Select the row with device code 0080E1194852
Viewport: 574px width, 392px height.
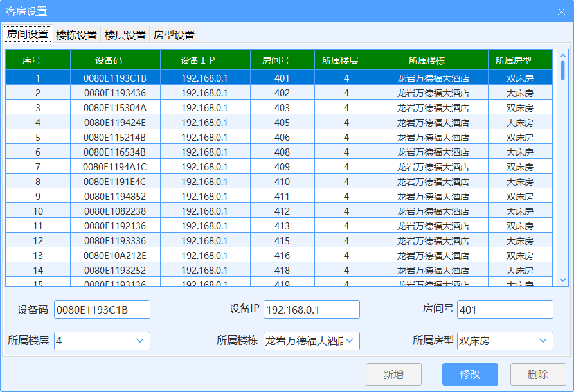pyautogui.click(x=114, y=197)
